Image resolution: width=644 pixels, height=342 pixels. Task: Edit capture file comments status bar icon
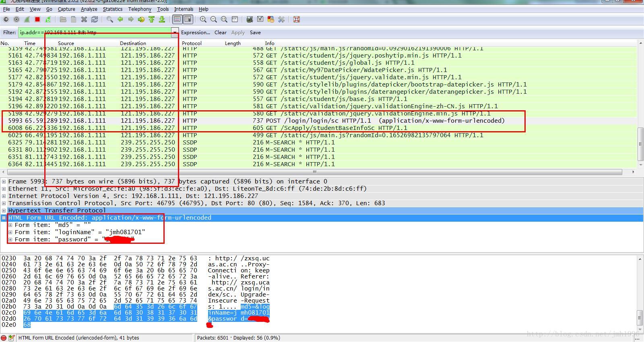(11, 338)
